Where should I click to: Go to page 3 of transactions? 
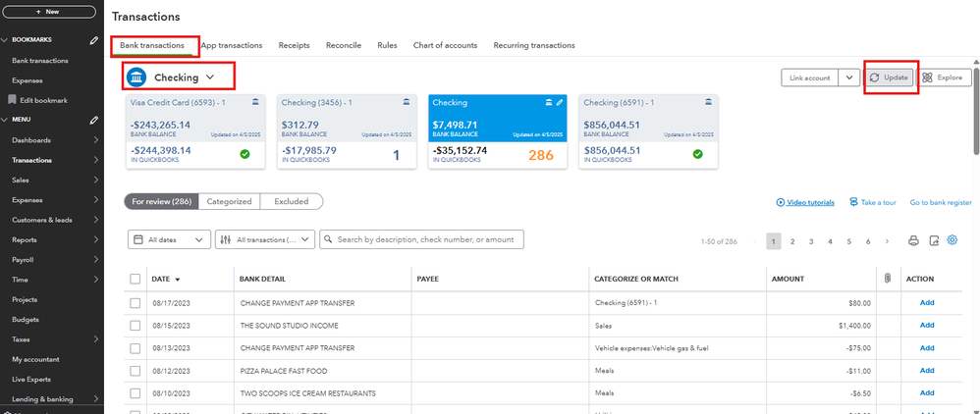(811, 240)
